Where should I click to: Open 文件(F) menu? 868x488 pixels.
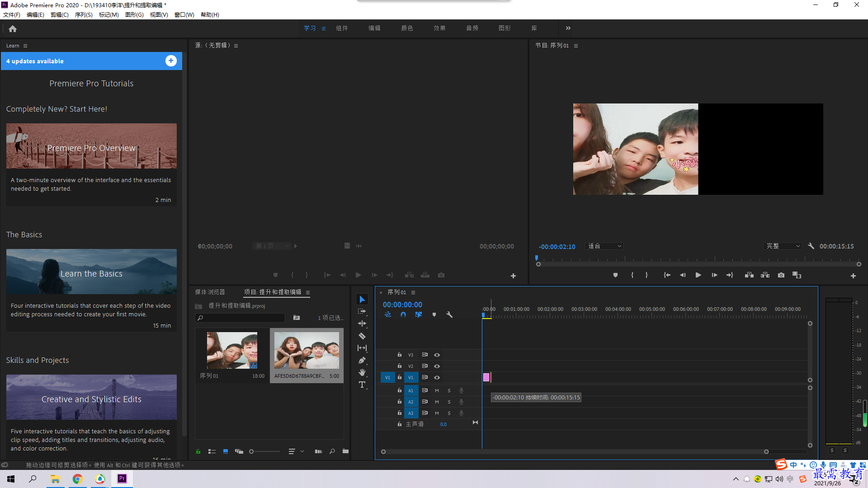pyautogui.click(x=12, y=14)
